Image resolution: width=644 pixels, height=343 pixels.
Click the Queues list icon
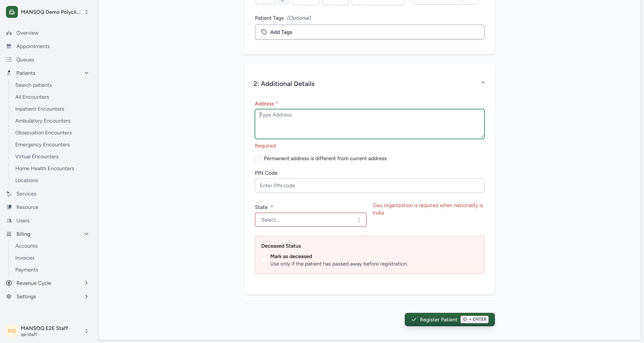point(9,60)
